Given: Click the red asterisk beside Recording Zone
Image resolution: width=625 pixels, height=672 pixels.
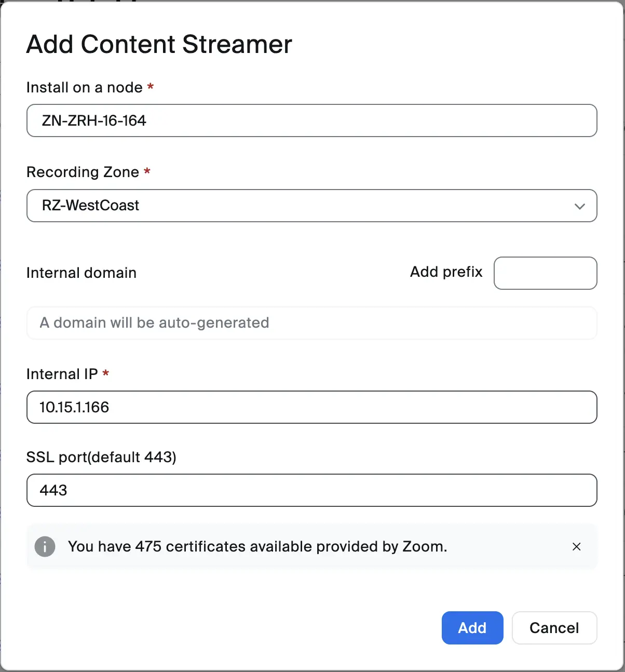Looking at the screenshot, I should [147, 171].
